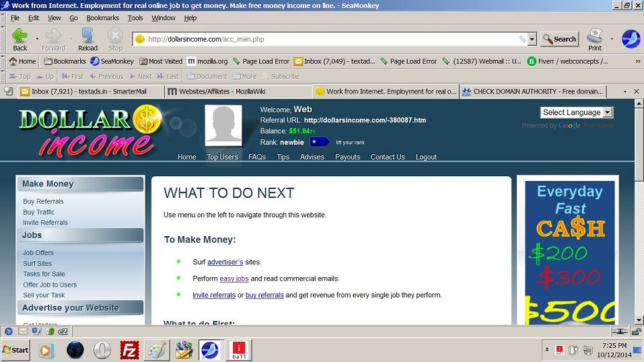
Task: Click Sell your Task in sidebar
Action: tap(44, 295)
